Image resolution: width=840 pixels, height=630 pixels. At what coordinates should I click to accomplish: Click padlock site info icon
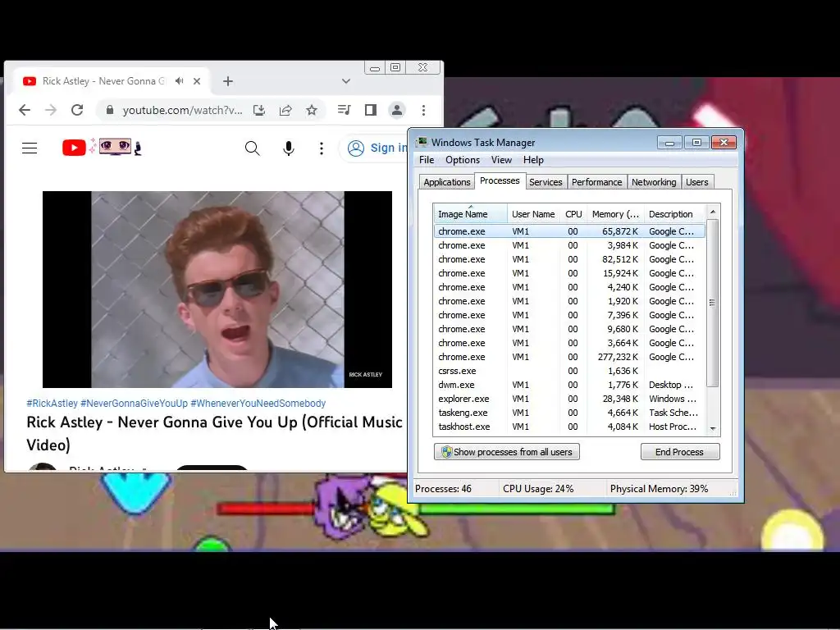point(110,110)
